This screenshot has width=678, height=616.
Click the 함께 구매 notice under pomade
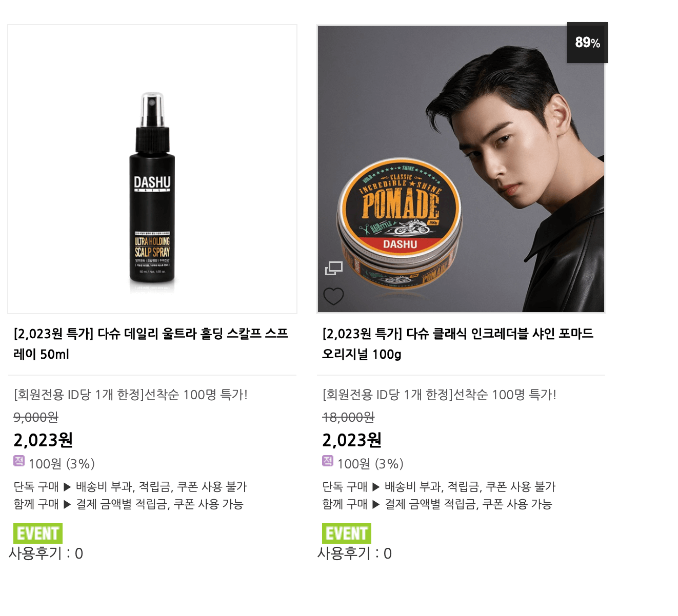[x=437, y=504]
